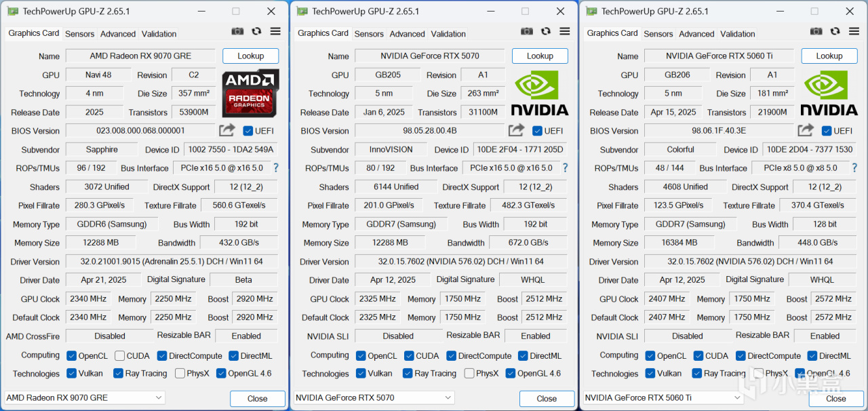Screen dimensions: 868x411
Task: Toggle CUDA checkbox in RX 9070 GRE window
Action: [119, 355]
